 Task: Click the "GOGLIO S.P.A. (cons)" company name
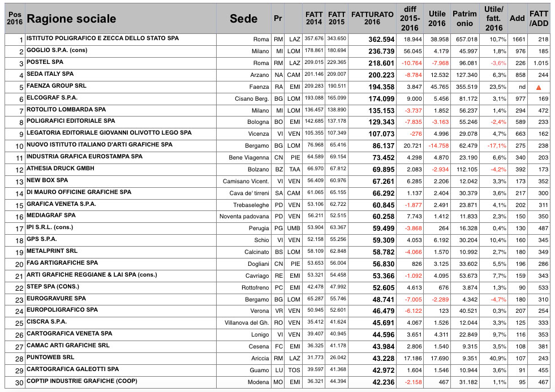coord(57,50)
